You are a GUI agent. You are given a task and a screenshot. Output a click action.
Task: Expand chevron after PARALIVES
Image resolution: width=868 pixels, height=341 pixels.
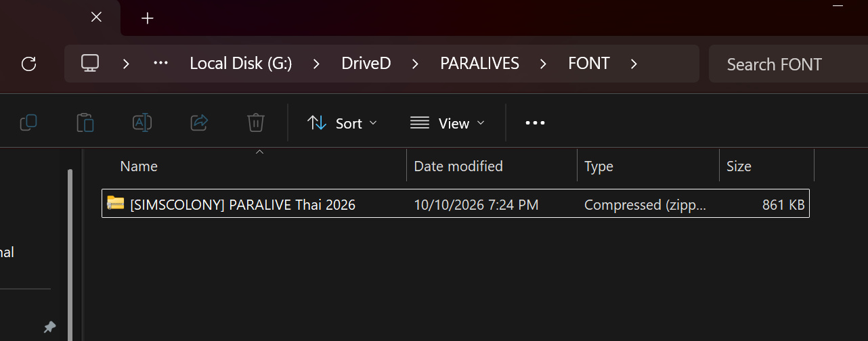[543, 64]
